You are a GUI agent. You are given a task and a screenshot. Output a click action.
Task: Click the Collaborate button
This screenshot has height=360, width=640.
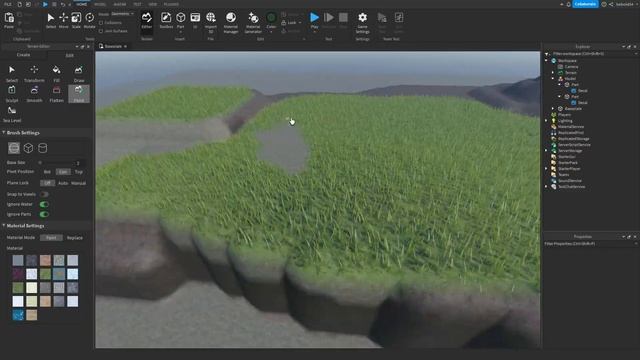(585, 4)
